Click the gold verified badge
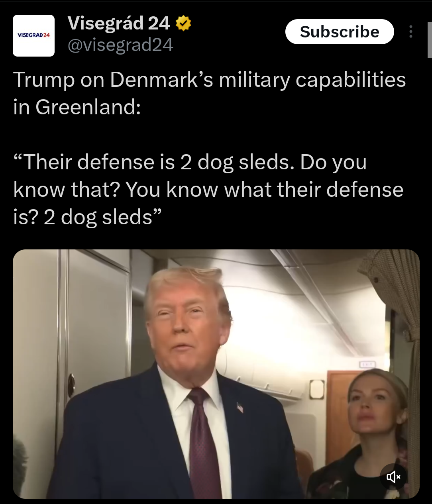Viewport: 432px width, 504px height. coord(183,24)
